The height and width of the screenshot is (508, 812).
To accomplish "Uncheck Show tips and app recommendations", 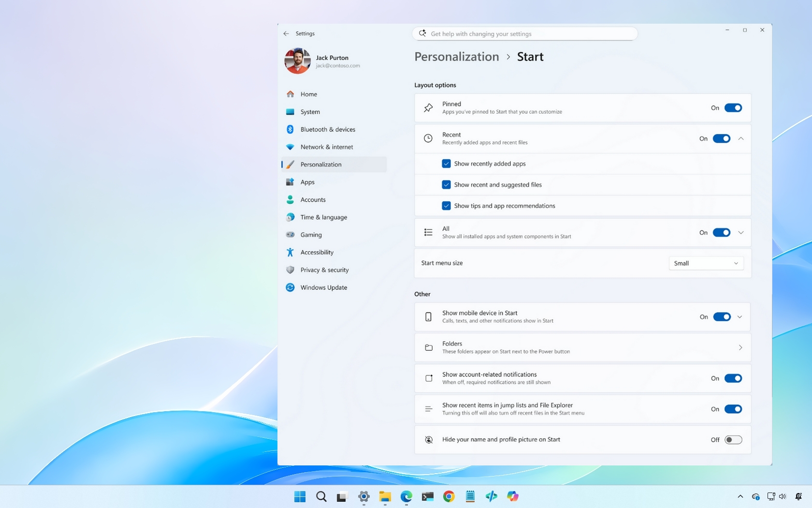I will [446, 206].
